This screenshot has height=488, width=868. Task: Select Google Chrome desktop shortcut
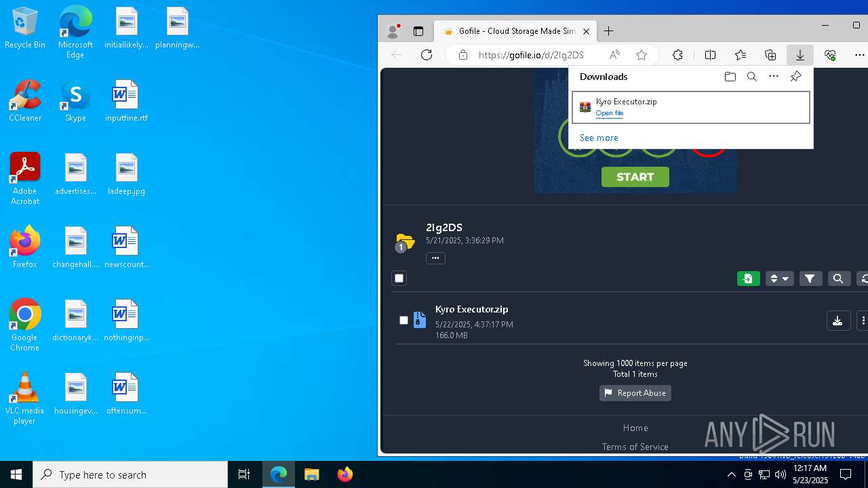point(25,325)
